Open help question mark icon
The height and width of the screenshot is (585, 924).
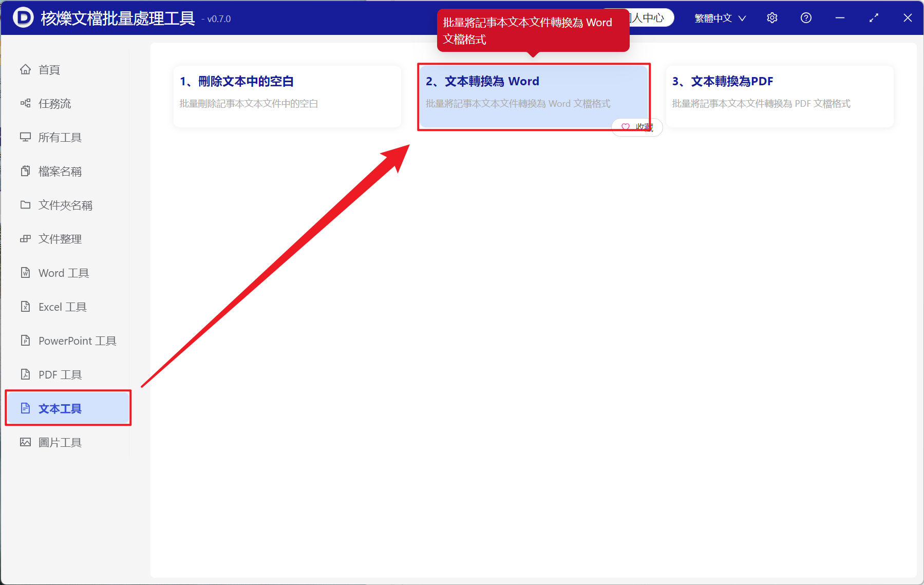(806, 18)
